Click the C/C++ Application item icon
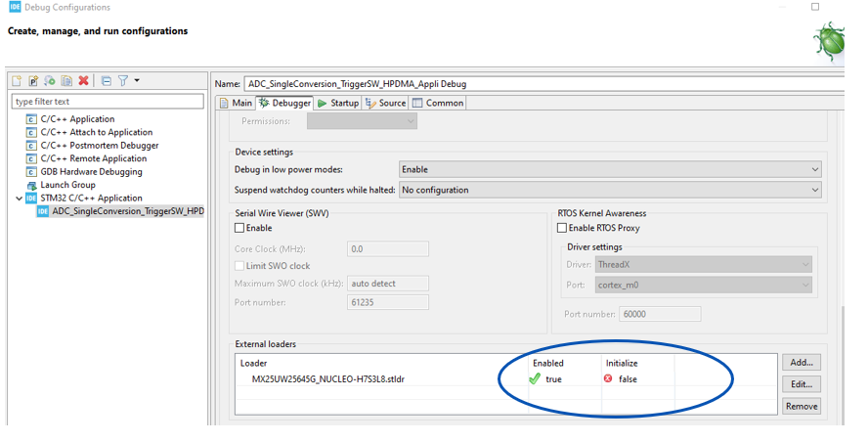Screen dimensions: 868x442 click(x=31, y=119)
